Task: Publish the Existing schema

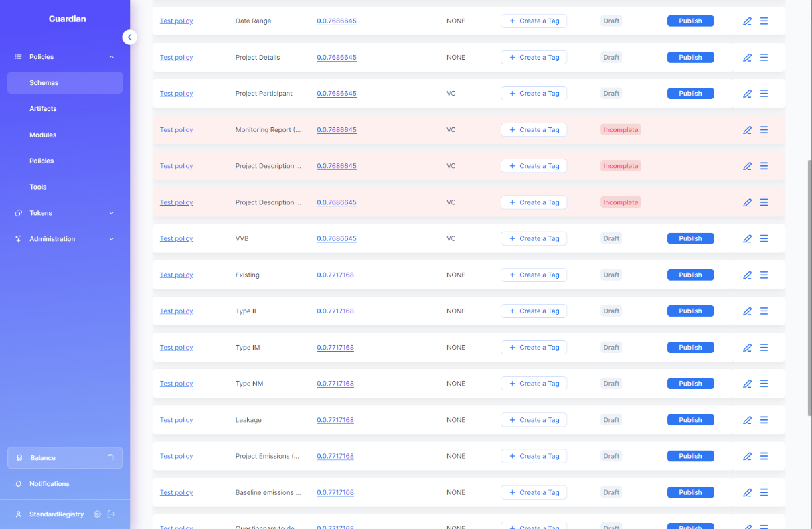Action: 690,275
